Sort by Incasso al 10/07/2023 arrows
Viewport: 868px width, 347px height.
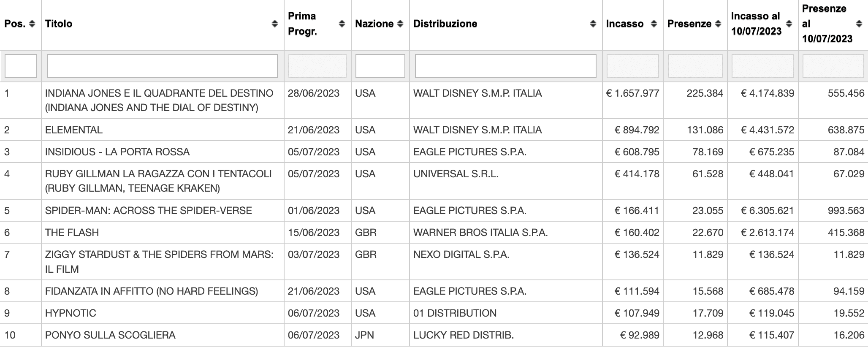pos(789,24)
